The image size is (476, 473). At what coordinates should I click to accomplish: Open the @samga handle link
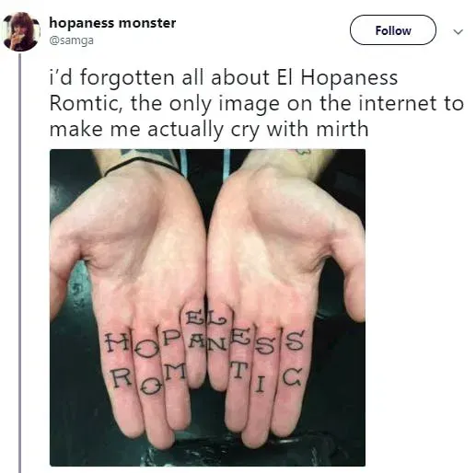click(71, 40)
